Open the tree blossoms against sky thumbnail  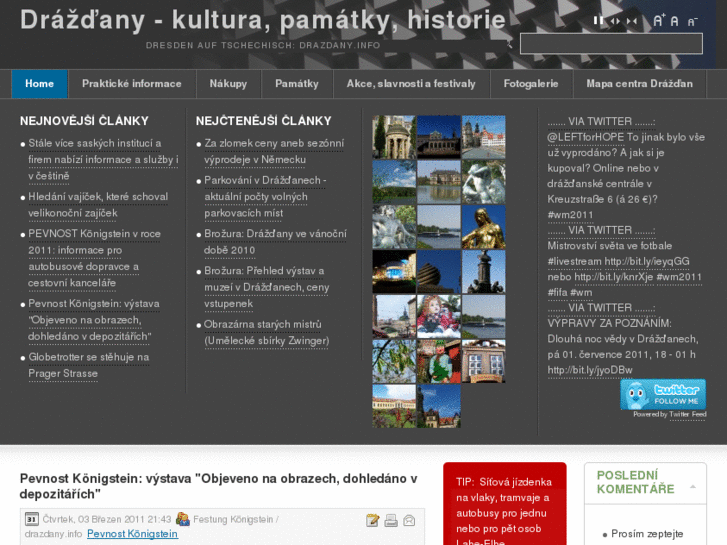pos(394,361)
